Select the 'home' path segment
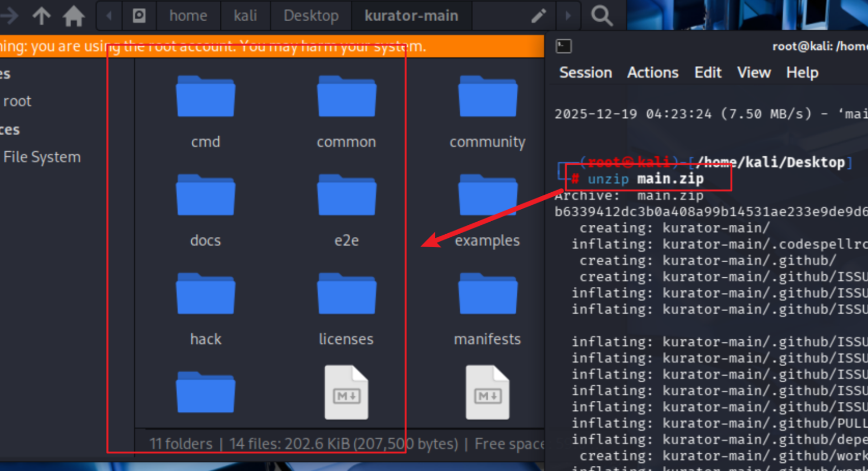The image size is (868, 471). (x=188, y=16)
